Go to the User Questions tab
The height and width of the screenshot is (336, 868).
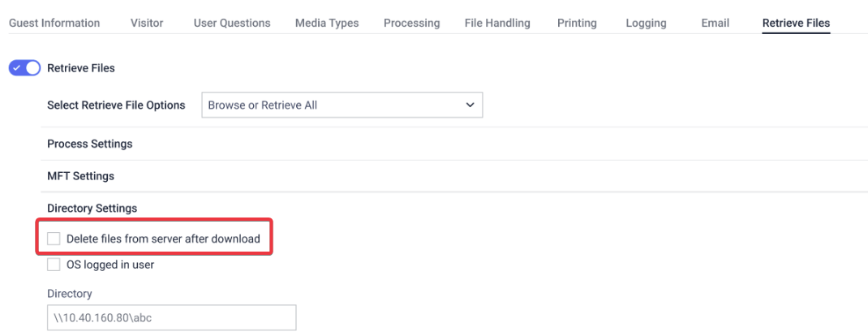click(232, 23)
